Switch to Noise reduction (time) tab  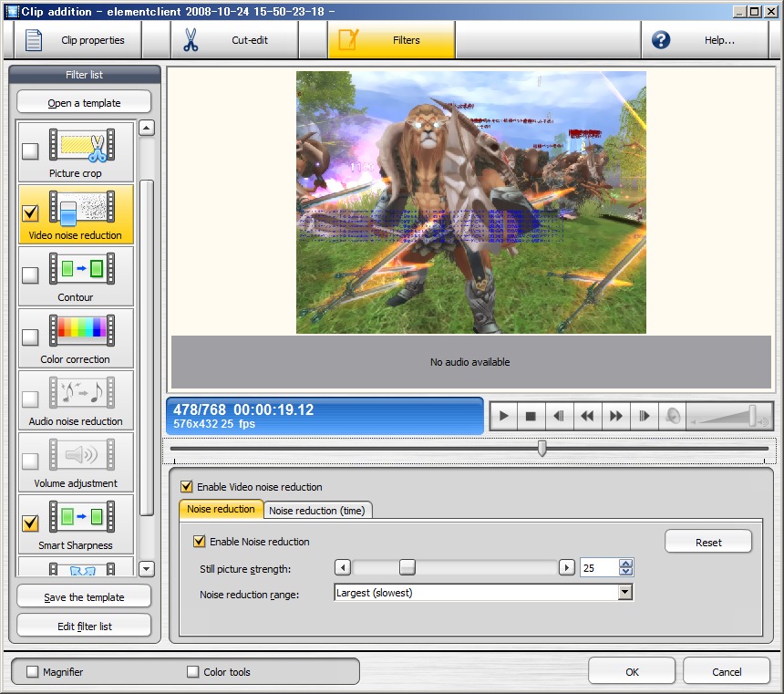pyautogui.click(x=317, y=511)
